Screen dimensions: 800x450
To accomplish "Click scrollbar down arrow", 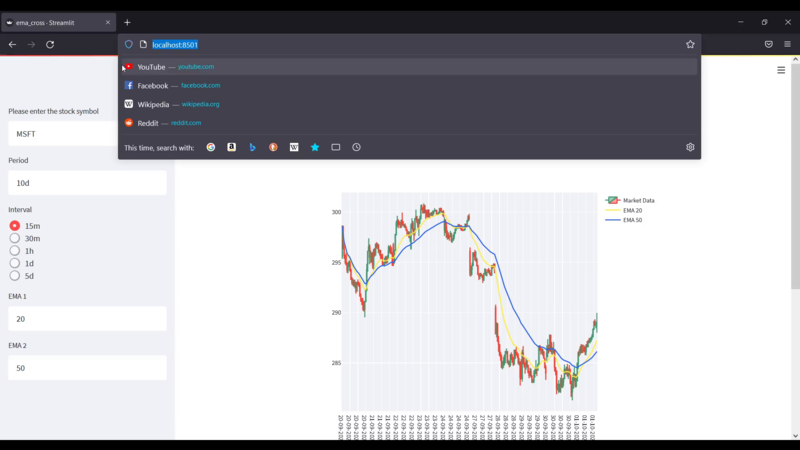I will 795,436.
